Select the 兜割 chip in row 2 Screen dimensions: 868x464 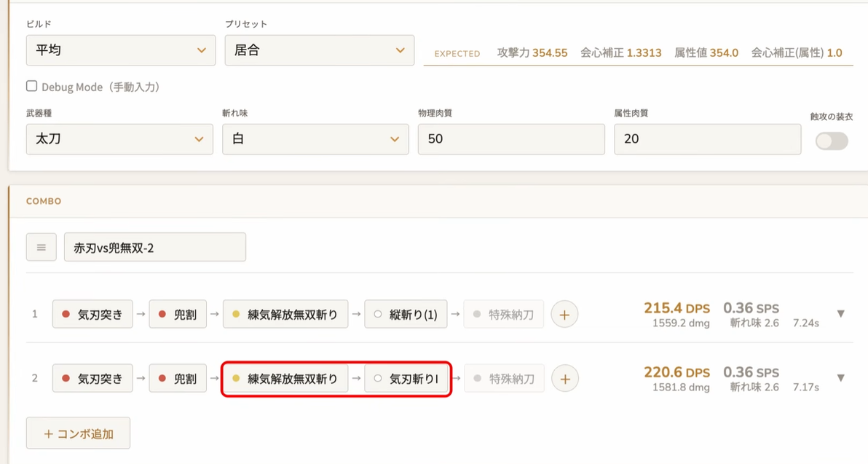point(178,379)
